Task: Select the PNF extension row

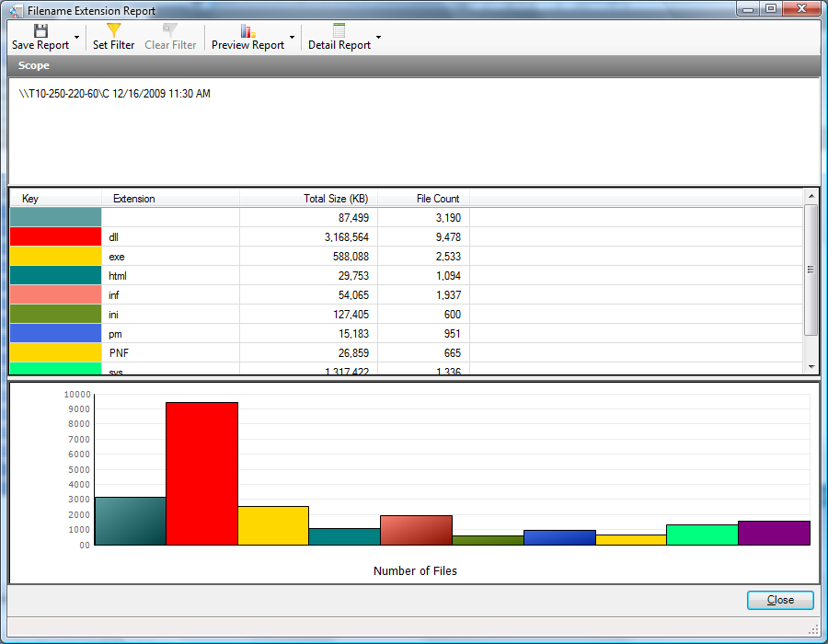Action: coord(407,352)
